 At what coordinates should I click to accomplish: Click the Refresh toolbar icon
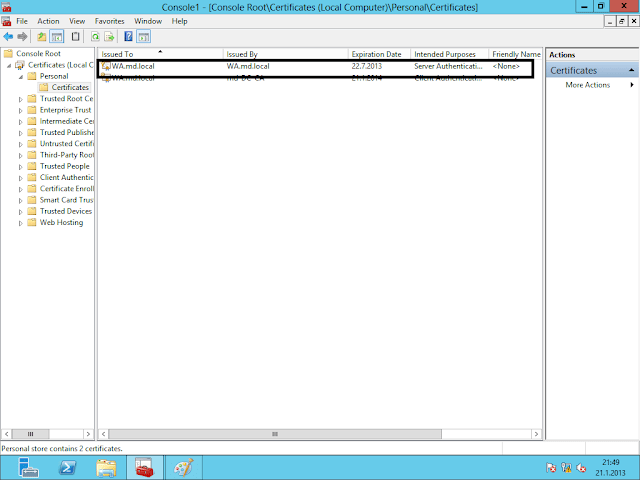tap(94, 36)
